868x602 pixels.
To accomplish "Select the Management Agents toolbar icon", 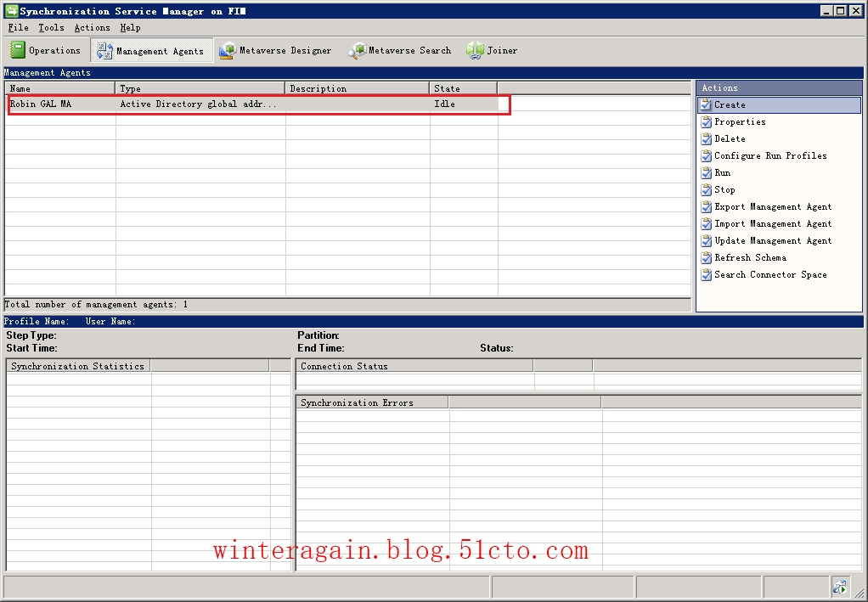I will (x=104, y=51).
